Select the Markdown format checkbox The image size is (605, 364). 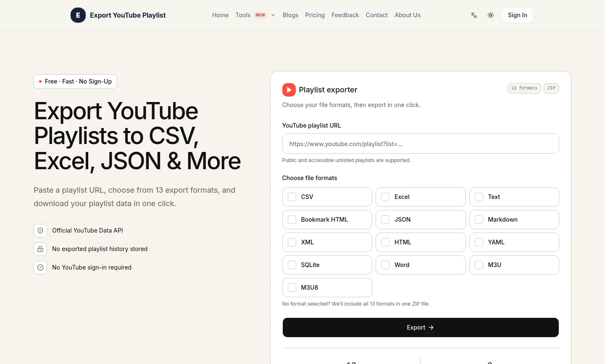[479, 220]
